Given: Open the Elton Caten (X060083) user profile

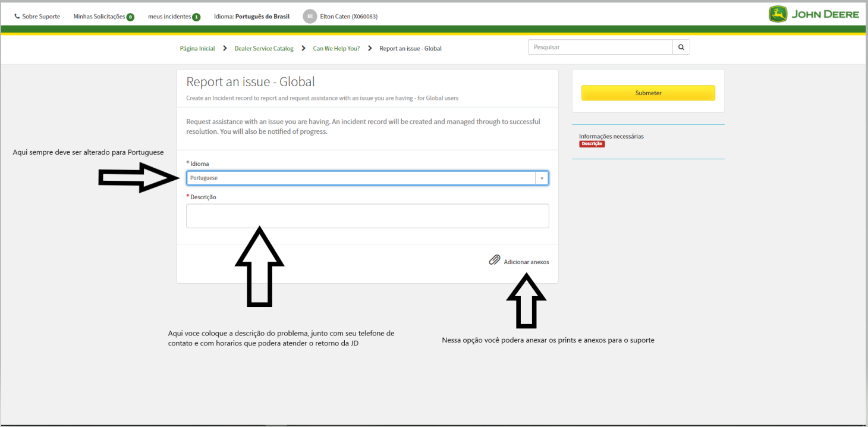Looking at the screenshot, I should tap(348, 17).
